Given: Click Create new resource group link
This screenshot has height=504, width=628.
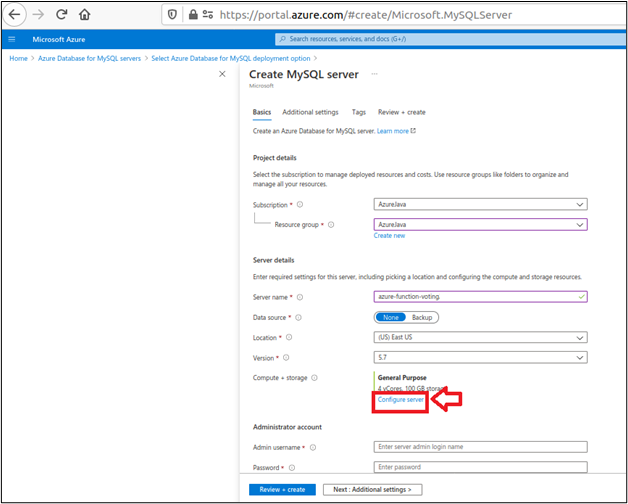Looking at the screenshot, I should [389, 236].
